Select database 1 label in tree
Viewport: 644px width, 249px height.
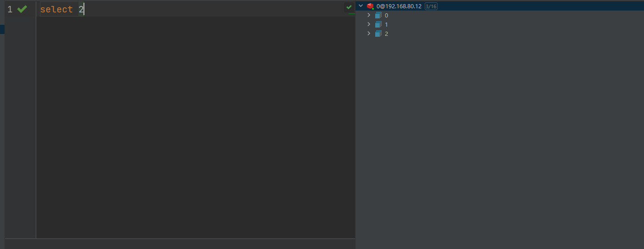click(x=386, y=25)
